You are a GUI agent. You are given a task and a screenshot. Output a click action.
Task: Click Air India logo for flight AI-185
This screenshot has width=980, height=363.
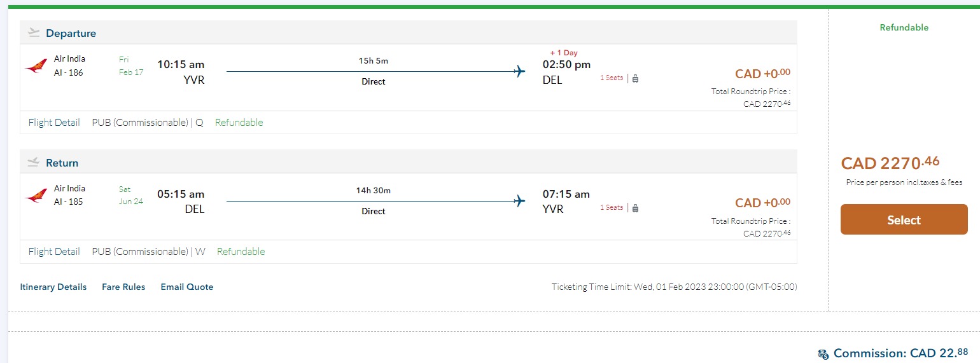click(36, 195)
